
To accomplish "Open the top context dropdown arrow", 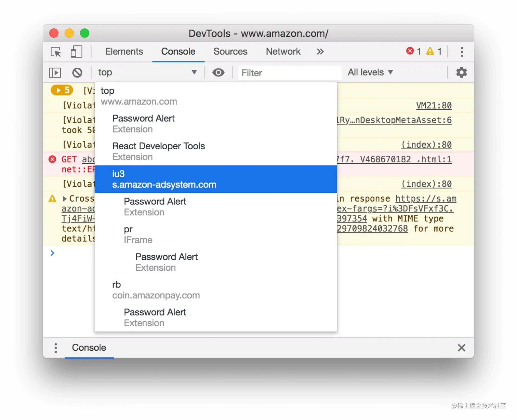I will (x=194, y=72).
